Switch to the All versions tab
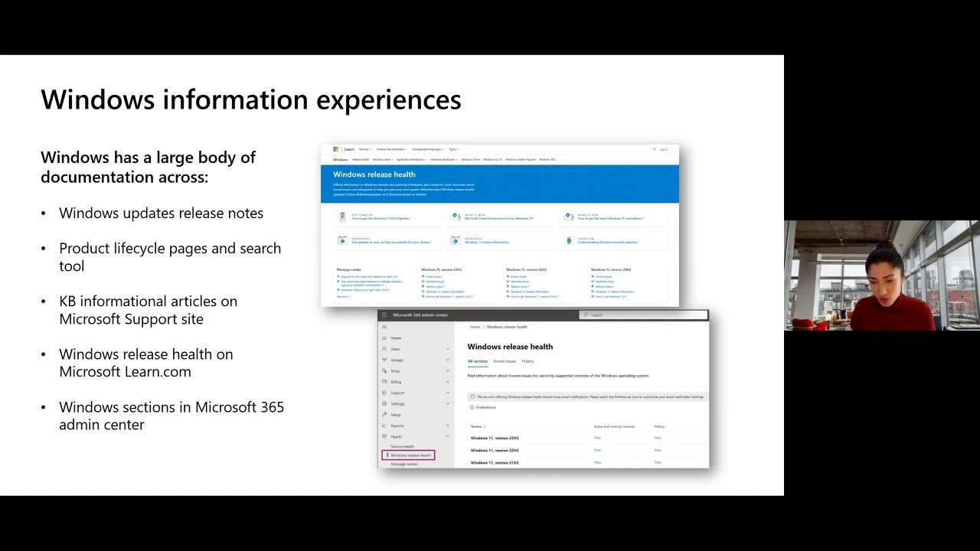The width and height of the screenshot is (980, 551). 478,361
